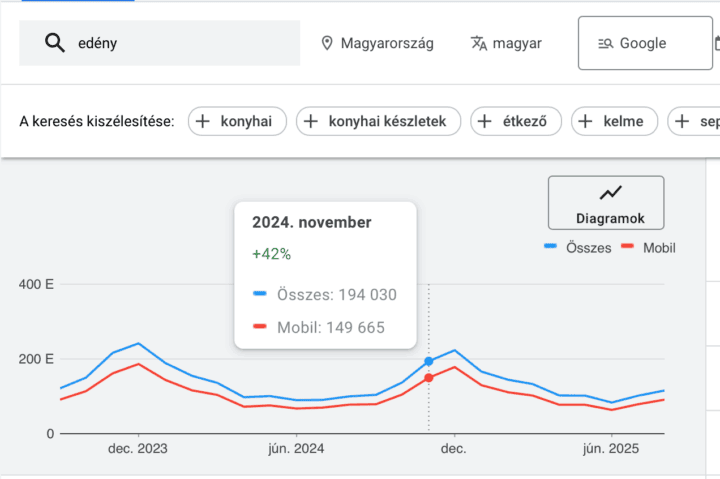The width and height of the screenshot is (720, 479).
Task: Click the blue Összes data point for November 2024
Action: 429,361
